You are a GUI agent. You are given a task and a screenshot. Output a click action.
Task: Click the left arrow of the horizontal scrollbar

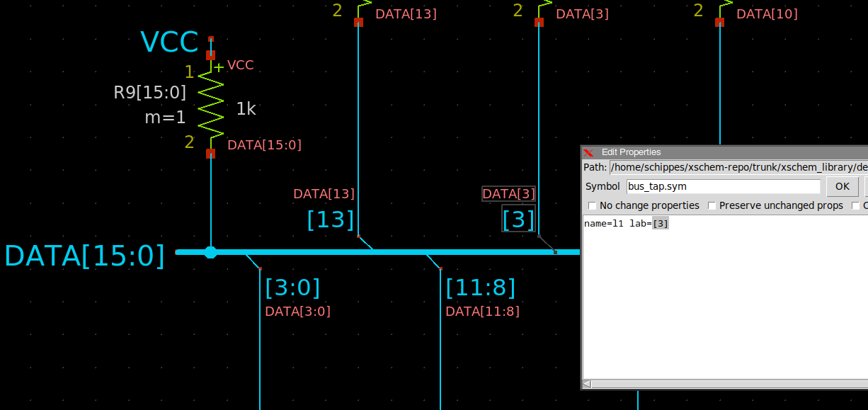pyautogui.click(x=587, y=384)
